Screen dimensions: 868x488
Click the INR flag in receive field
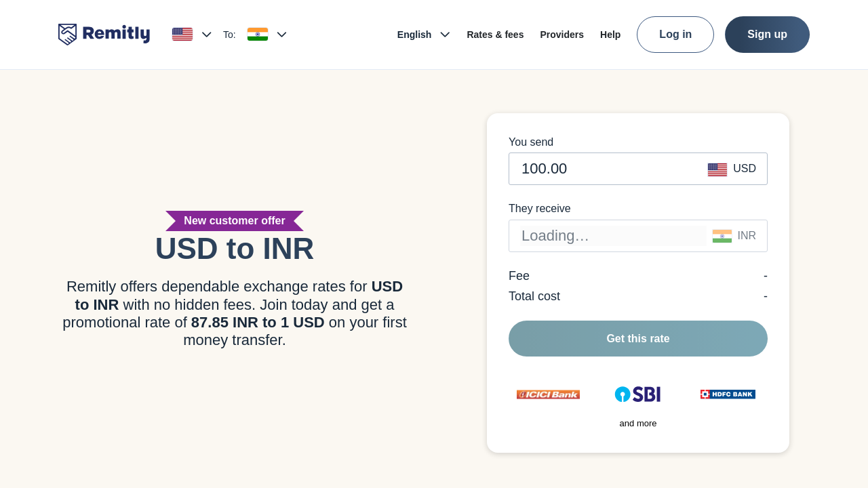pos(722,236)
